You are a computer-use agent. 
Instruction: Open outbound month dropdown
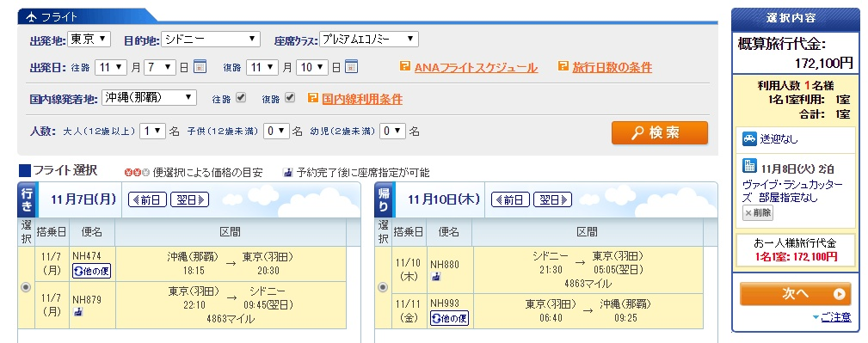point(111,68)
